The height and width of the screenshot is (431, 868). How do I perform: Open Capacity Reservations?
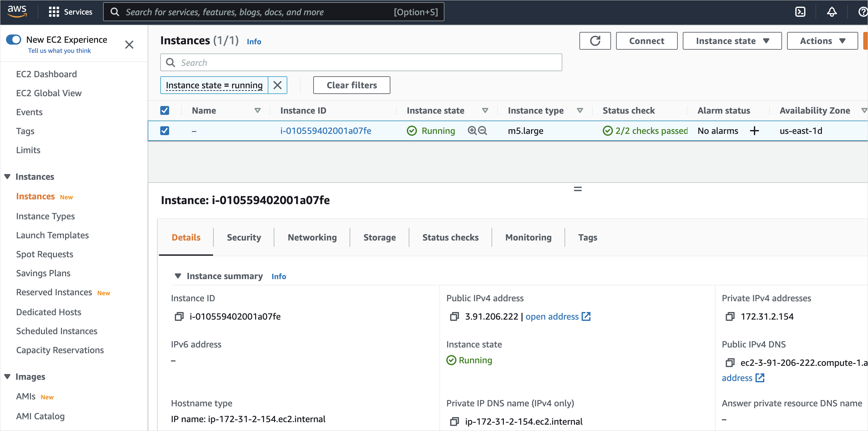pos(60,350)
